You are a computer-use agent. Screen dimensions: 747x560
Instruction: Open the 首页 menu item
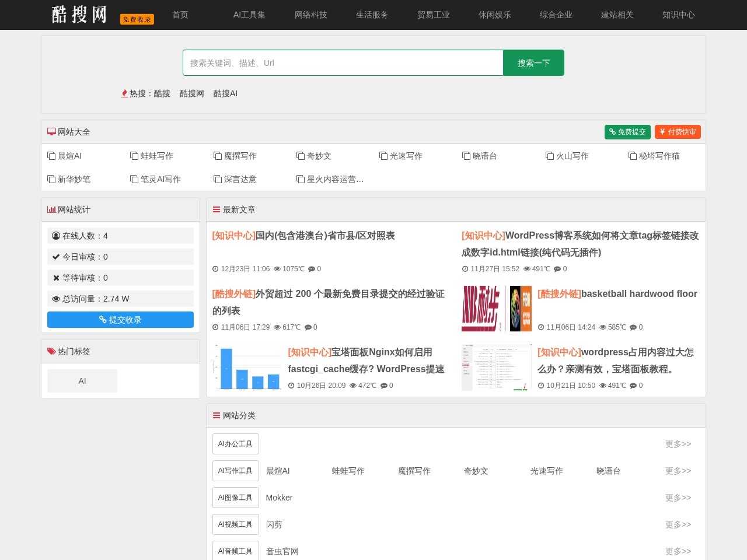click(x=180, y=15)
